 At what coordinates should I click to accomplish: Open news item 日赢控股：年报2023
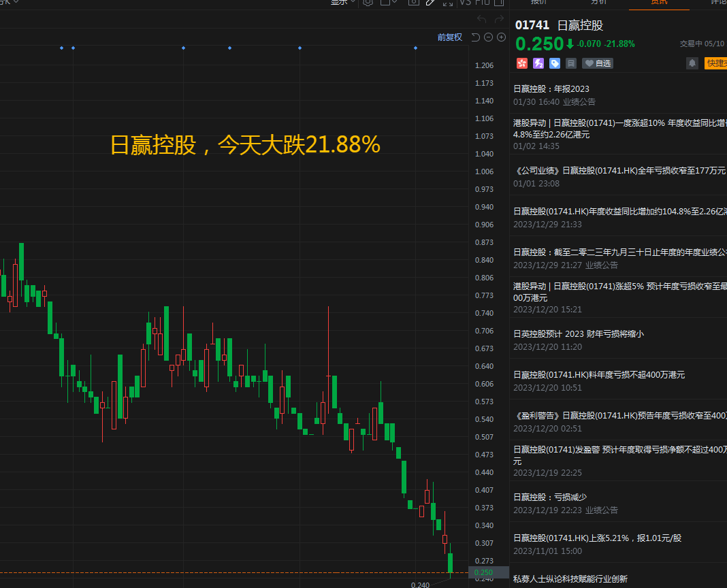(619, 95)
